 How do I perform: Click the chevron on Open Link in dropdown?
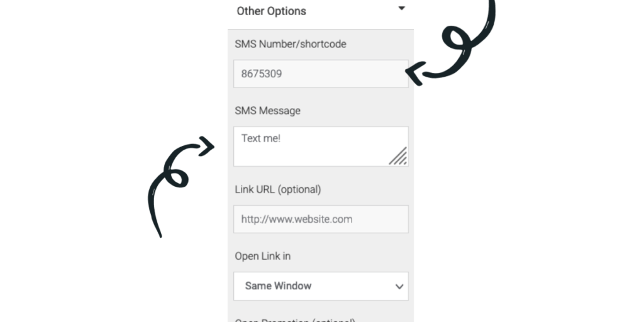(x=399, y=287)
